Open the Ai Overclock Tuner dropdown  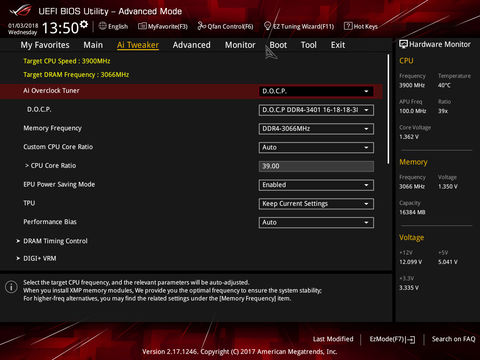[316, 91]
